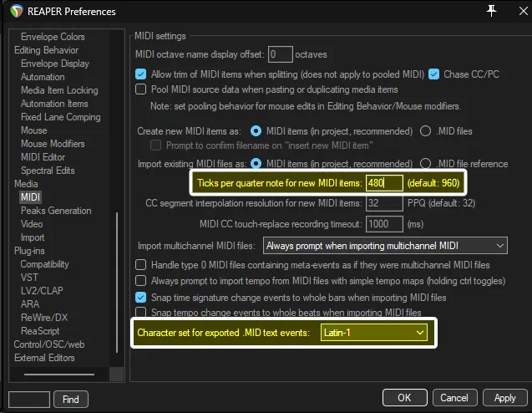Open Import preferences page
The height and width of the screenshot is (413, 532).
pyautogui.click(x=33, y=237)
